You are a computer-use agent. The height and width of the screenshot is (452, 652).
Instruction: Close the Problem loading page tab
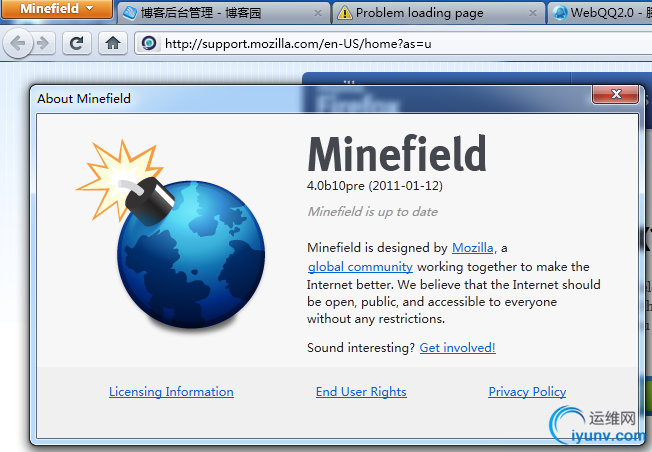tap(533, 13)
